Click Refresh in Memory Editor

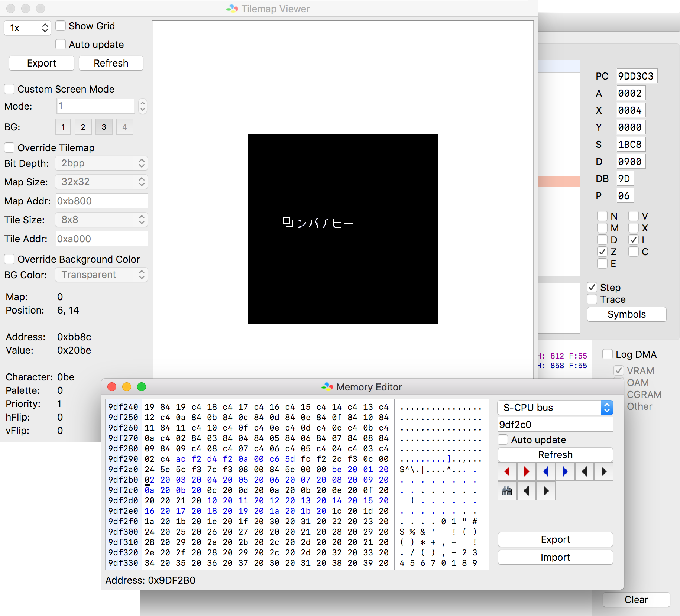click(555, 455)
